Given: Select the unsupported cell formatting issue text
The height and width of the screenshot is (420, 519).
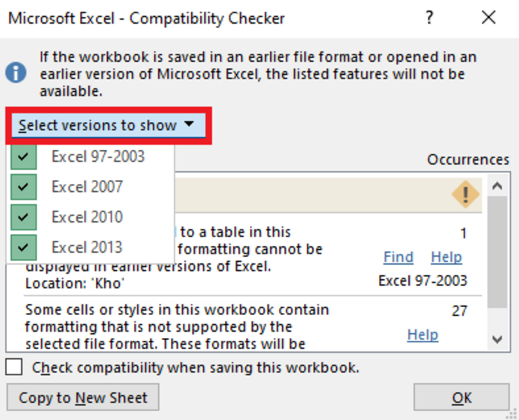Looking at the screenshot, I should 177,326.
